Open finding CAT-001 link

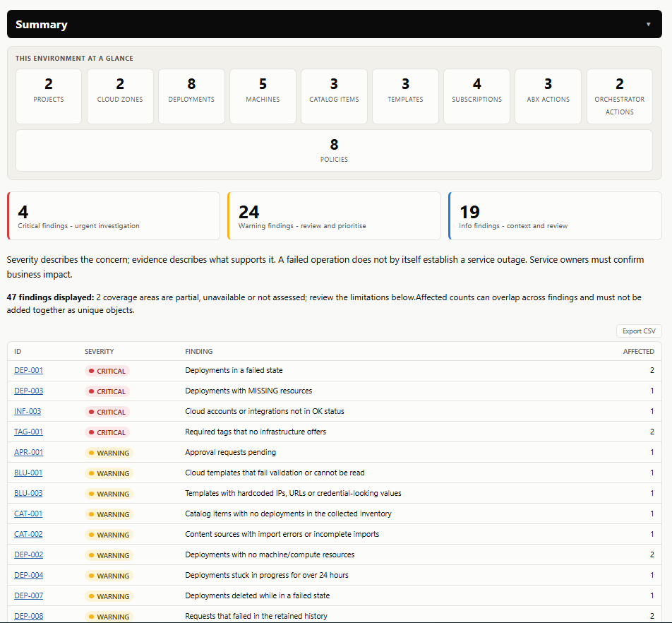click(x=28, y=514)
